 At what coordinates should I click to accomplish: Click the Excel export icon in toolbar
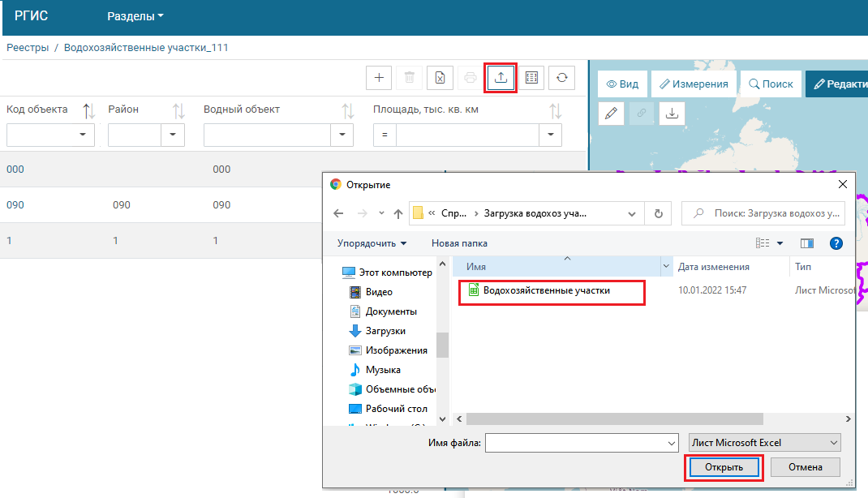(440, 78)
